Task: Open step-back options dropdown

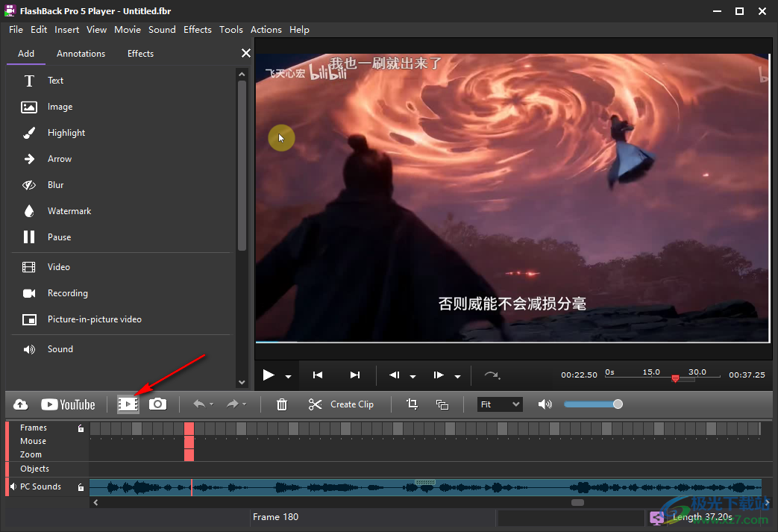Action: tap(412, 377)
